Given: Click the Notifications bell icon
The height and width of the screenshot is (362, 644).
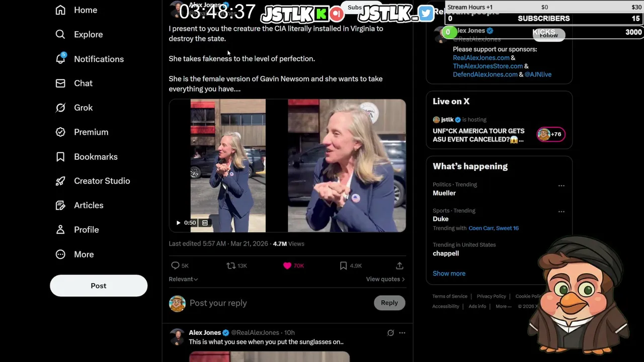Looking at the screenshot, I should [x=60, y=59].
